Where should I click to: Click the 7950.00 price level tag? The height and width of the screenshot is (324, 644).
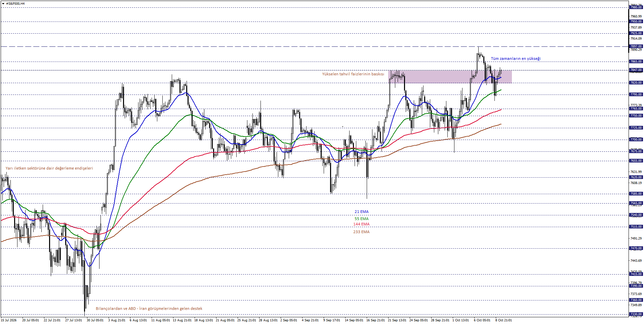(636, 22)
